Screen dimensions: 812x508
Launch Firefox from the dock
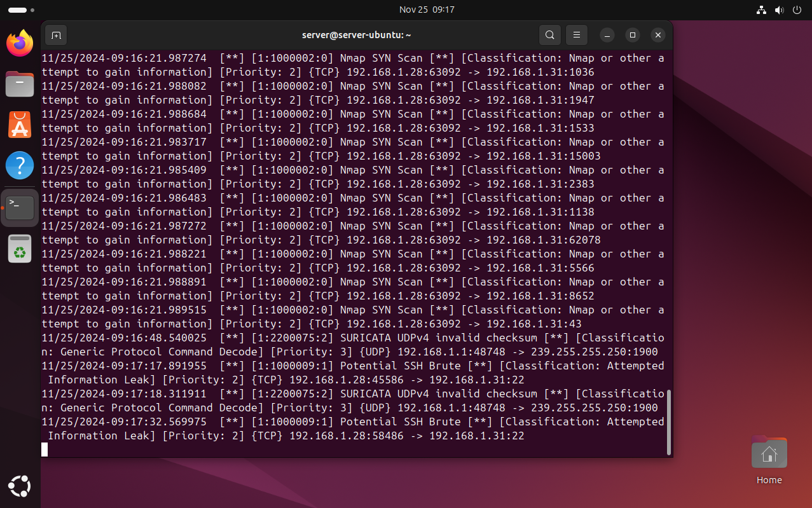click(20, 43)
